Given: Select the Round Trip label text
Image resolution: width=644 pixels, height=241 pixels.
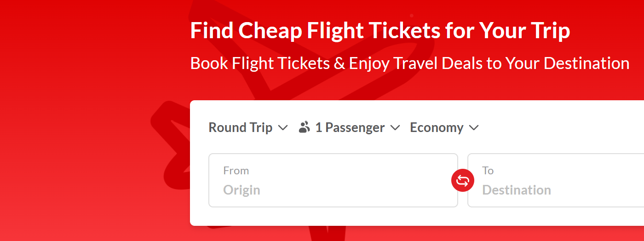Looking at the screenshot, I should (241, 127).
